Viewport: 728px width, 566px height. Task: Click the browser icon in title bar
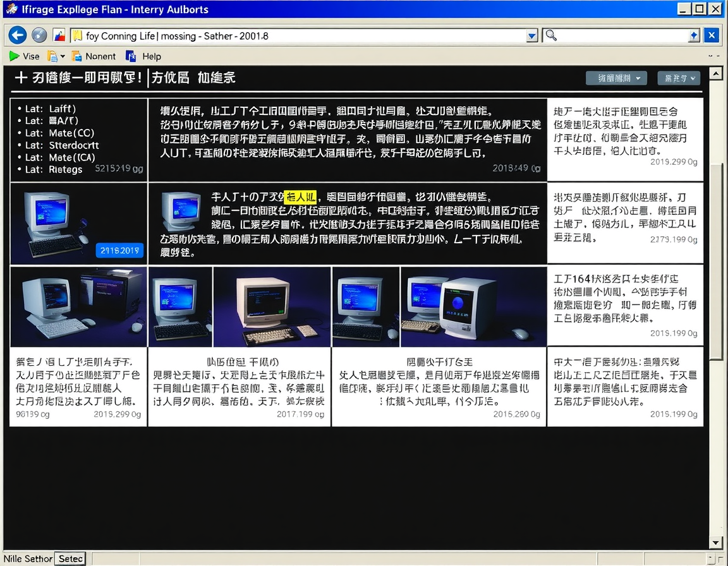(x=11, y=9)
